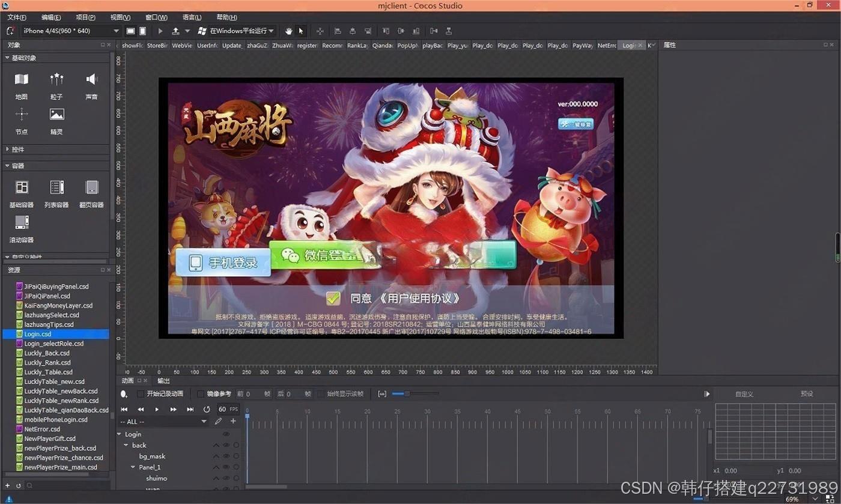Image resolution: width=841 pixels, height=504 pixels.
Task: Toggle visibility eye of Login row
Action: pos(226,434)
